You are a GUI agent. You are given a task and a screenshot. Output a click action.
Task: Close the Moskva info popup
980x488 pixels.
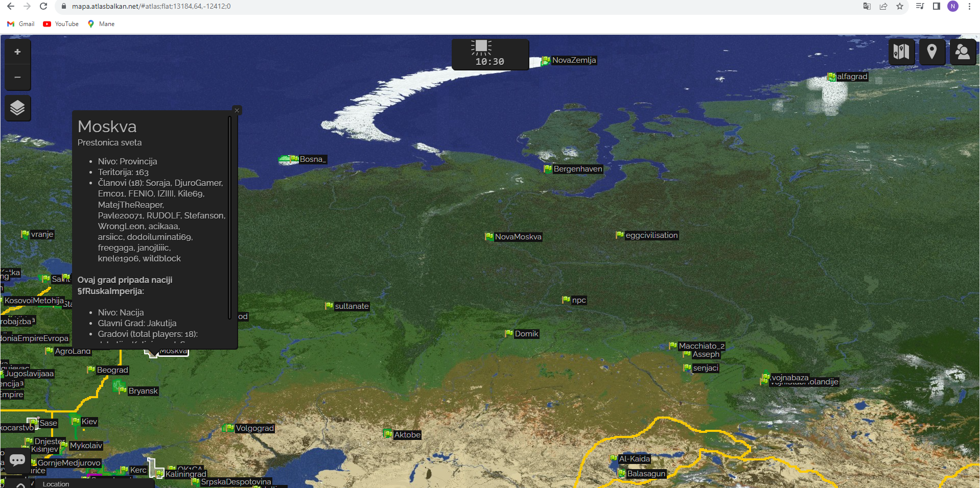coord(237,110)
